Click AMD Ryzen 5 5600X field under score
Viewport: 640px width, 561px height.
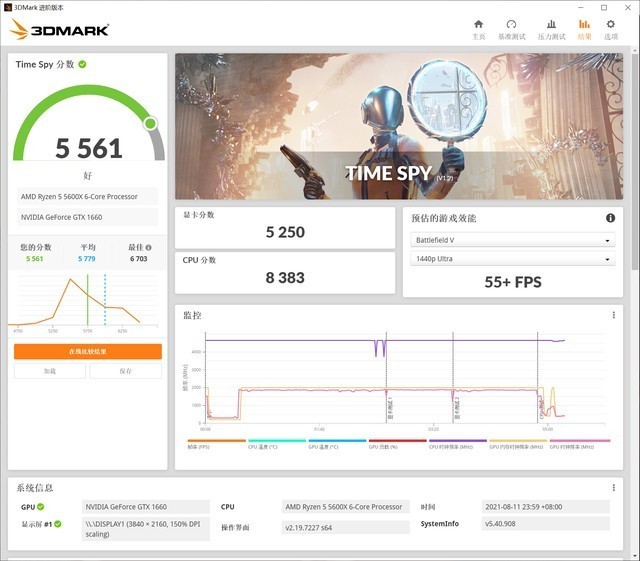click(87, 196)
